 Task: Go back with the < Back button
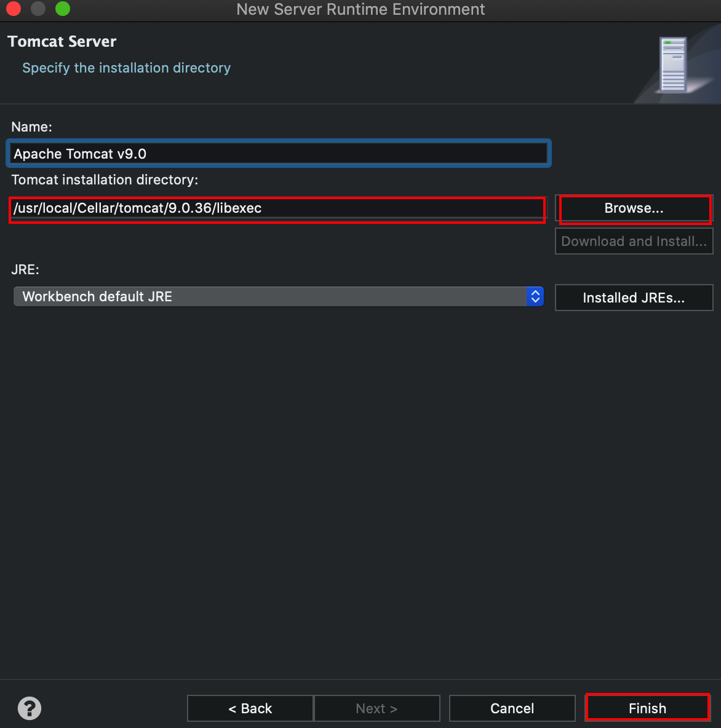[x=250, y=708]
